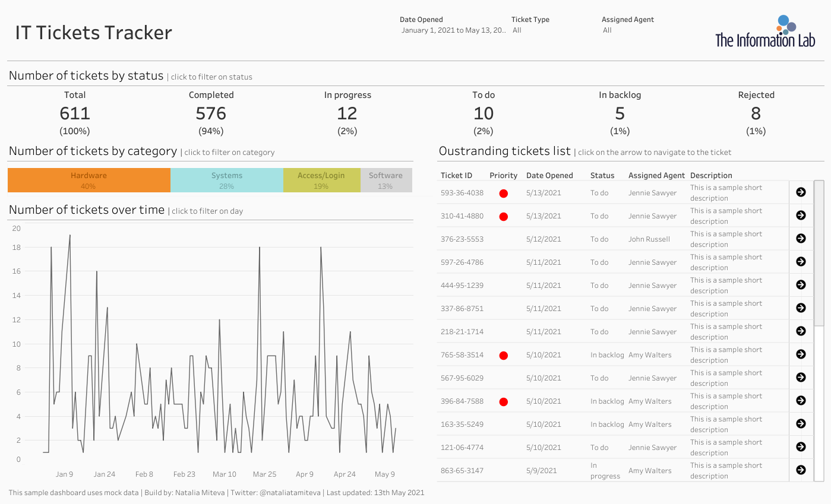Select the In backlog status tile
Viewport: 831px width, 504px height.
[620, 113]
